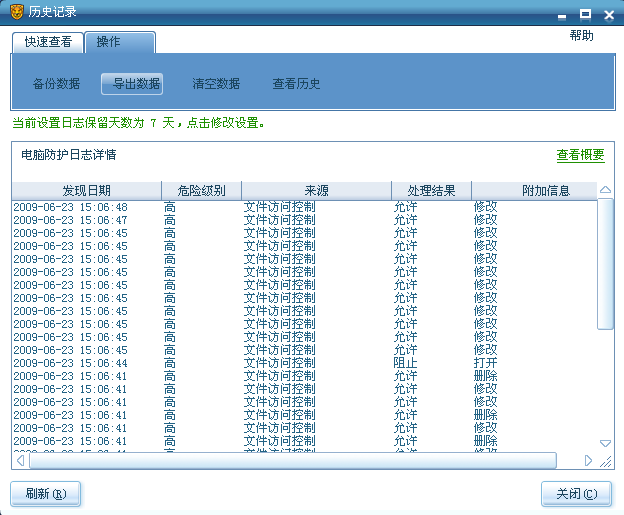624x515 pixels.
Task: Sort by the 附加信息 column header
Action: [534, 191]
